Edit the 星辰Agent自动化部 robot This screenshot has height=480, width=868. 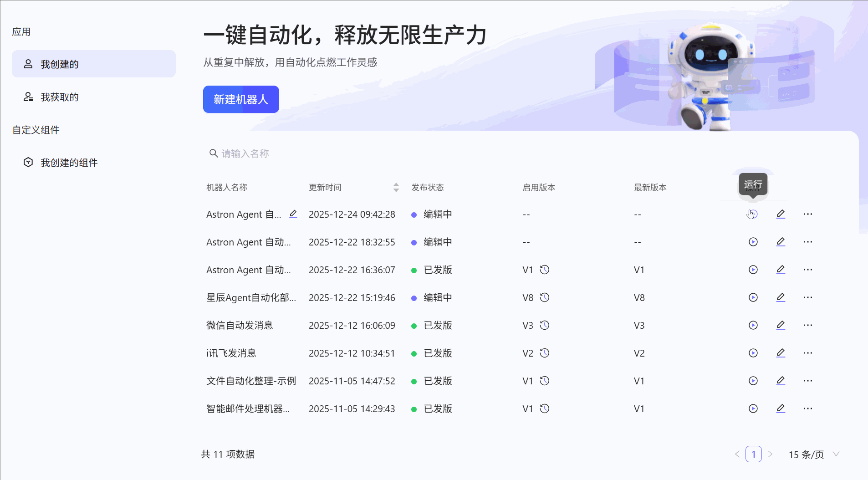point(781,297)
